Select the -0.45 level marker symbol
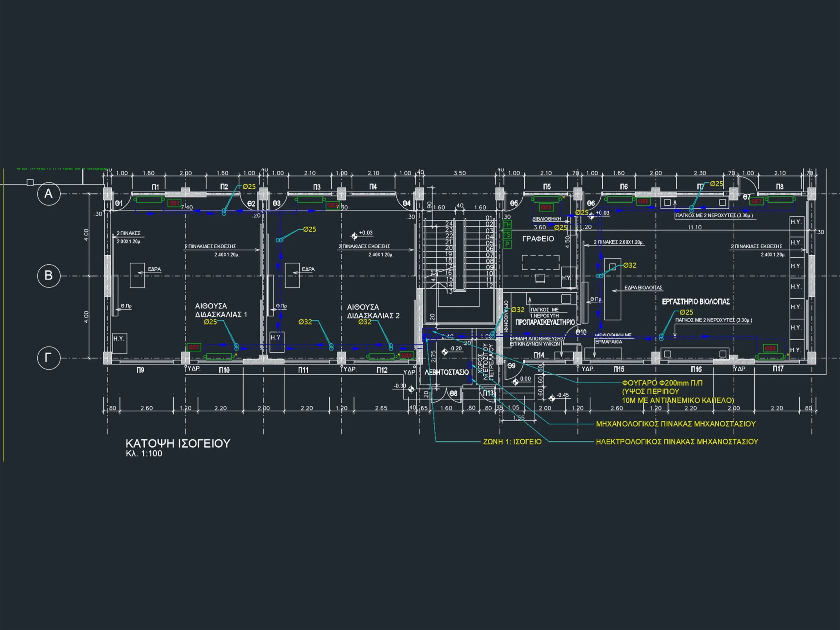Screen dimensions: 840x630 click(552, 398)
